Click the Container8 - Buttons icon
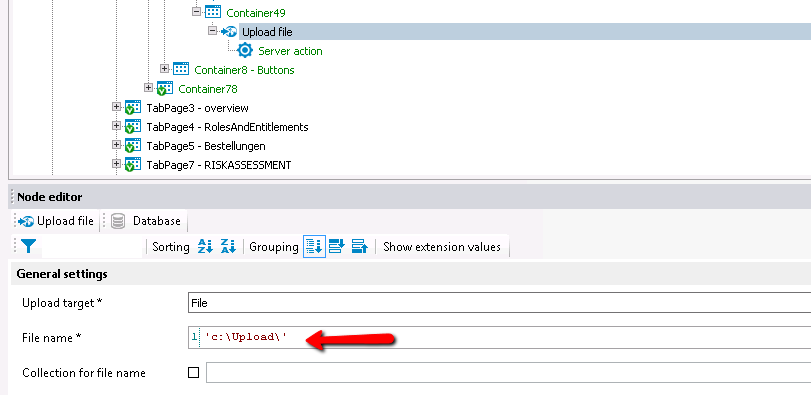811x395 pixels. (181, 69)
